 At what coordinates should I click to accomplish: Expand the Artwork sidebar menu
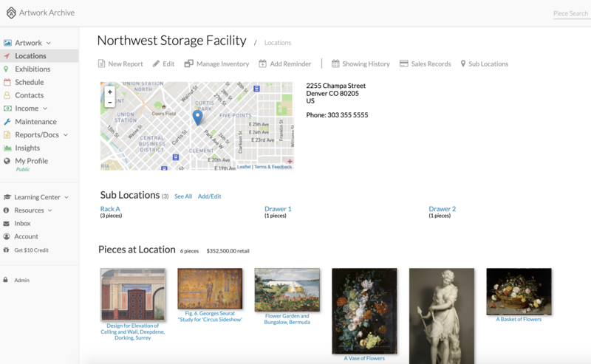(29, 43)
